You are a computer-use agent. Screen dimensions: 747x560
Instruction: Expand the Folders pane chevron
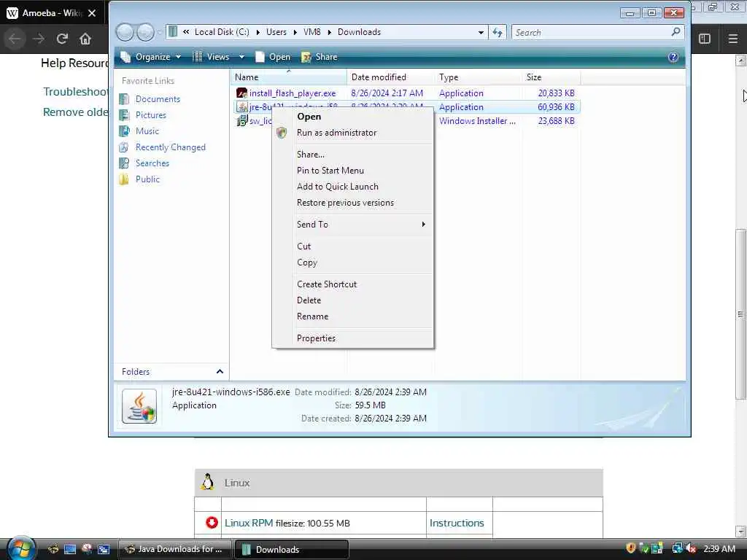(220, 371)
